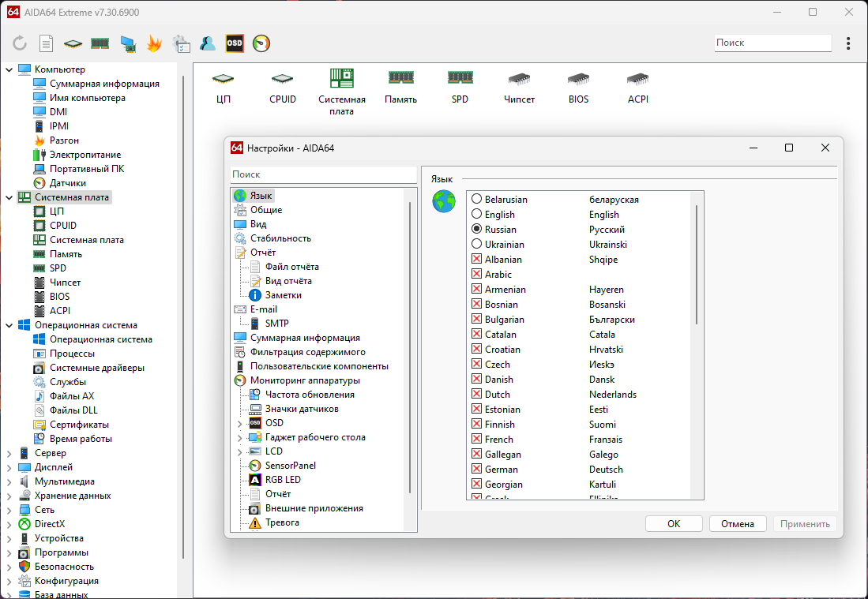Screen dimensions: 868x599
Task: Toggle the Albanian language checkbox
Action: coord(476,259)
